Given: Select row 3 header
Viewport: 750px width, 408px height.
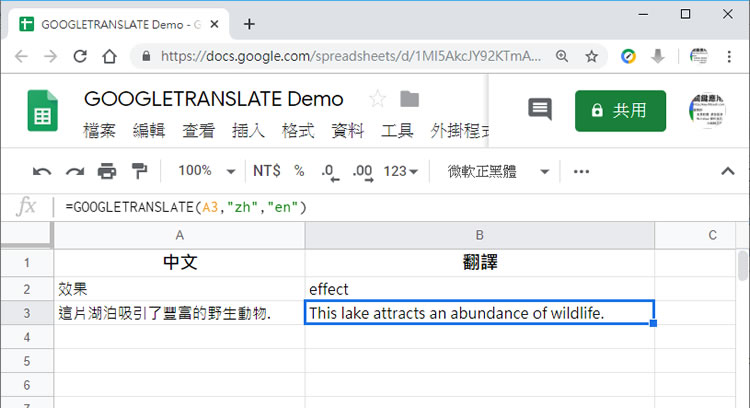Looking at the screenshot, I should [27, 313].
